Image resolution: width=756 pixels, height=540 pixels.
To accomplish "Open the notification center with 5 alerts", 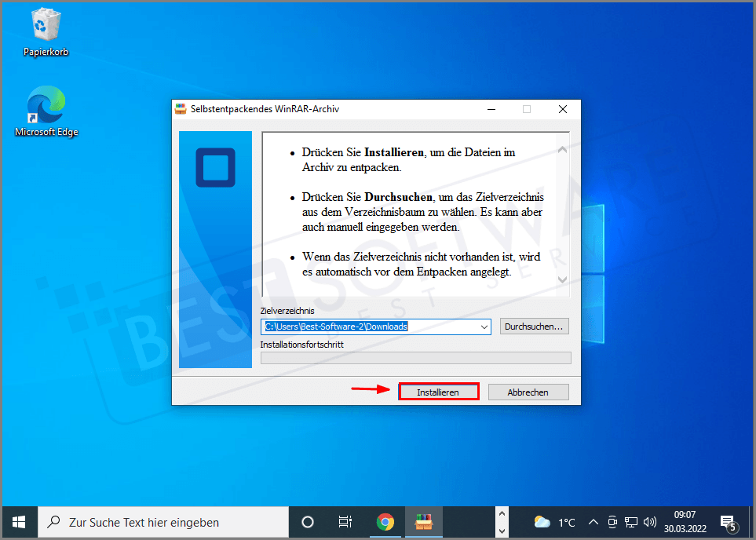I will click(726, 521).
